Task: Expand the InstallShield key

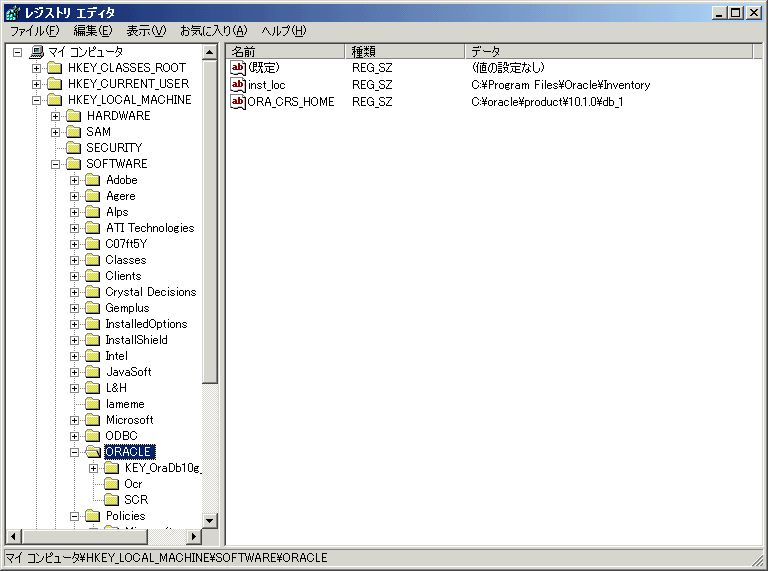Action: click(x=74, y=340)
